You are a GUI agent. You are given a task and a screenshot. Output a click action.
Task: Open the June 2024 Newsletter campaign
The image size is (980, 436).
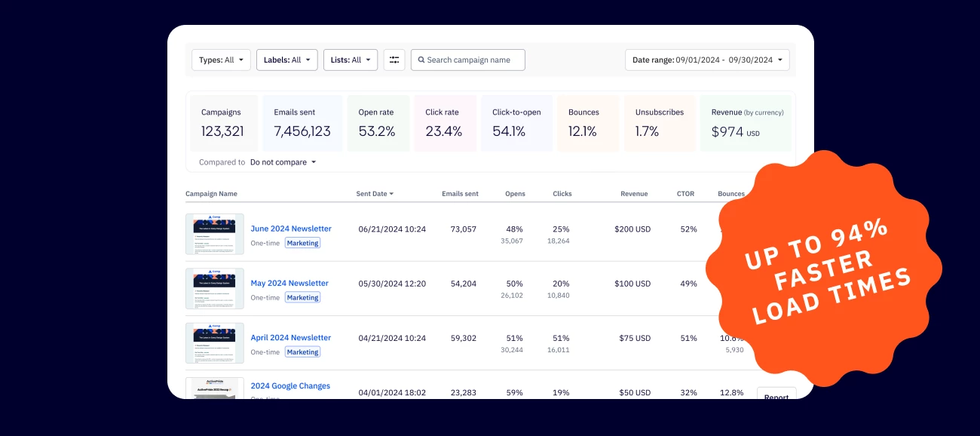pos(291,229)
